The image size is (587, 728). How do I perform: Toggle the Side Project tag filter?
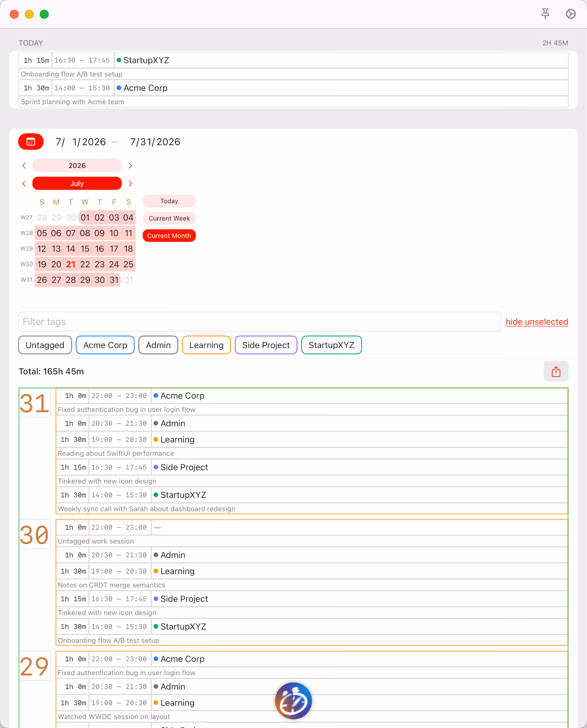click(x=266, y=345)
